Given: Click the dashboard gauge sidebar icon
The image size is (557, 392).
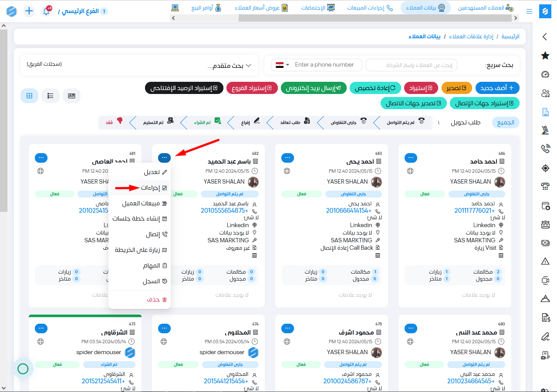Looking at the screenshot, I should click(545, 74).
